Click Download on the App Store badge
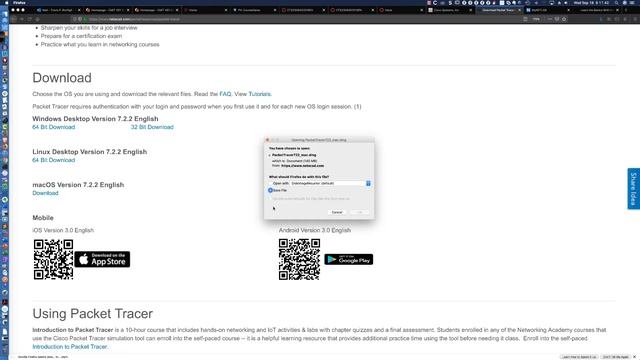Viewport: 640px width, 360px height. coord(102,259)
